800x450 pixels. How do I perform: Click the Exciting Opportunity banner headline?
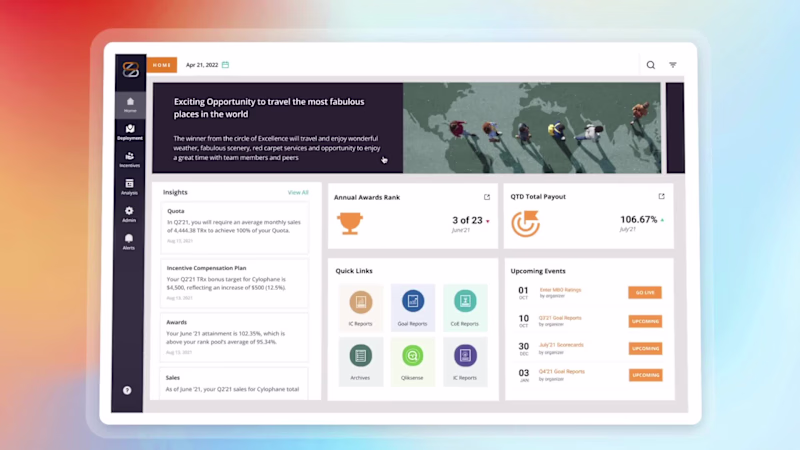point(269,108)
